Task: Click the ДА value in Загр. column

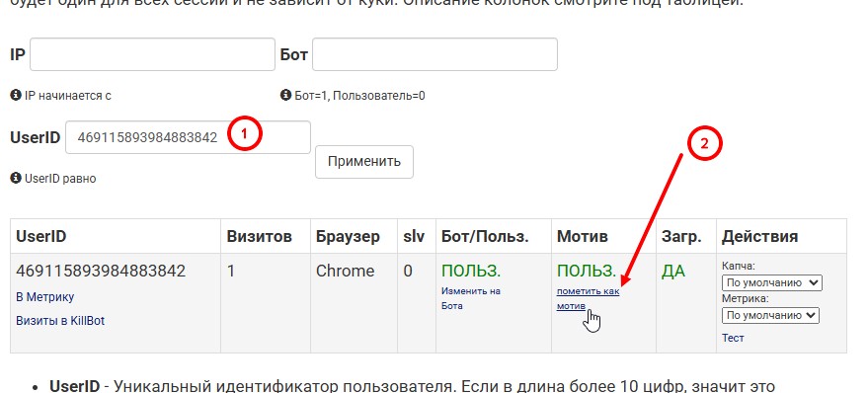Action: pyautogui.click(x=673, y=271)
